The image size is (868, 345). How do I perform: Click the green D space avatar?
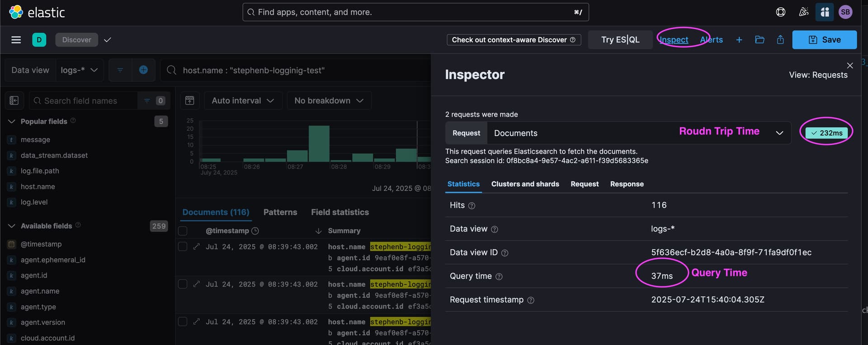[x=39, y=40]
